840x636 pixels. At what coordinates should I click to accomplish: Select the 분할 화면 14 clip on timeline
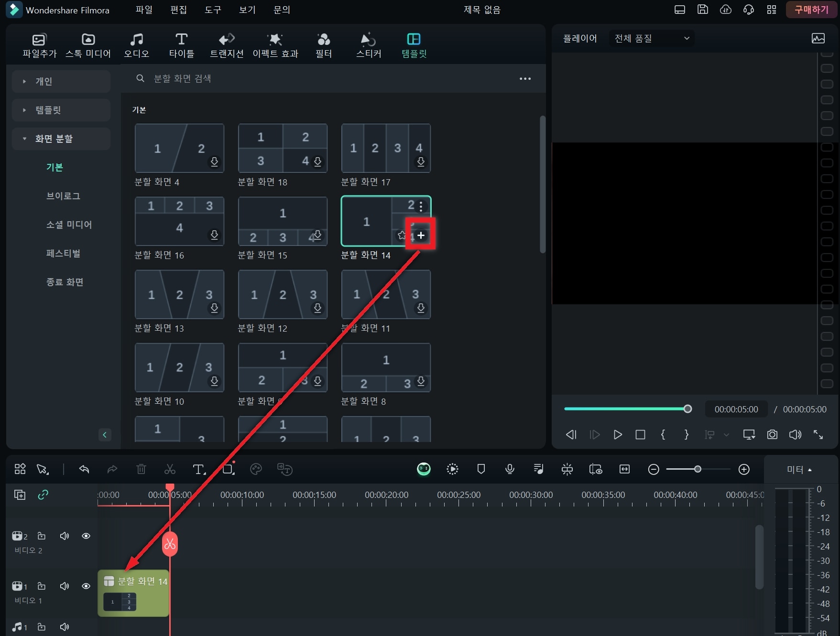[133, 593]
